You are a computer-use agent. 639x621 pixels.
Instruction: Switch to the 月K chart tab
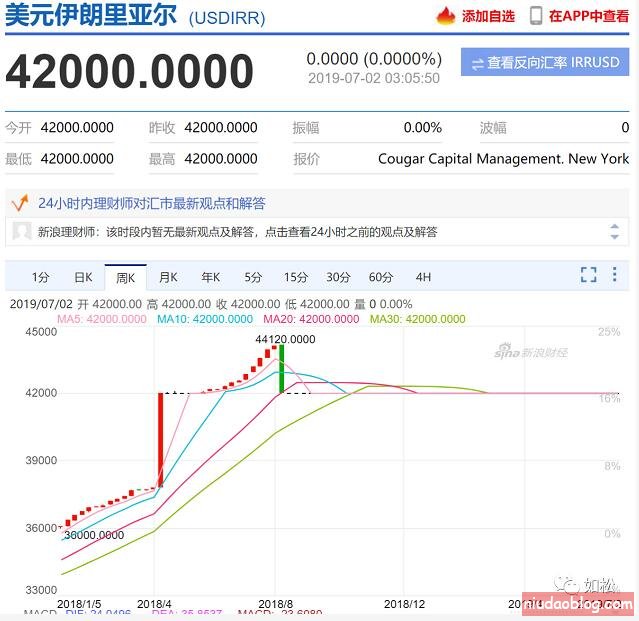tap(168, 277)
